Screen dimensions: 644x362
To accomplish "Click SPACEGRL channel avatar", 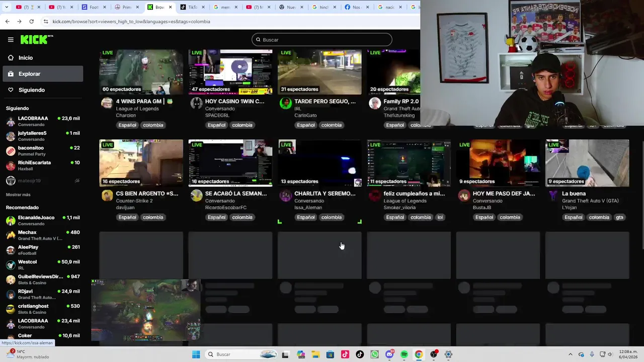I will pos(196,104).
